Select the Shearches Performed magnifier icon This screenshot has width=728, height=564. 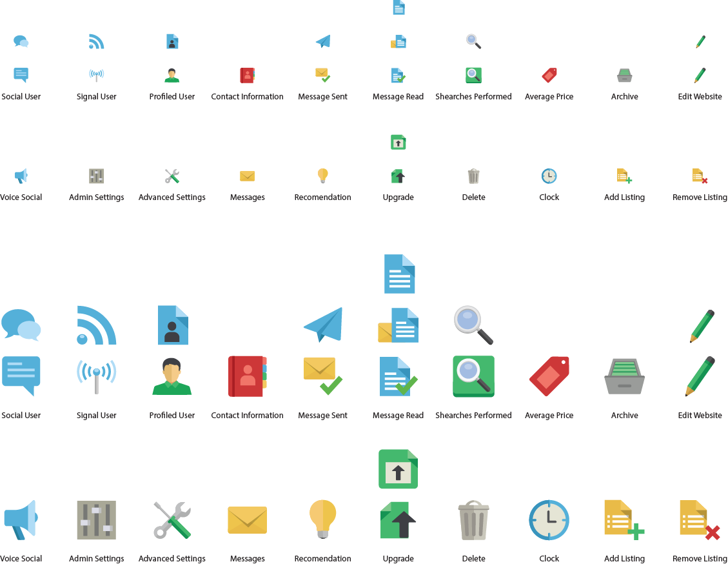click(x=473, y=376)
